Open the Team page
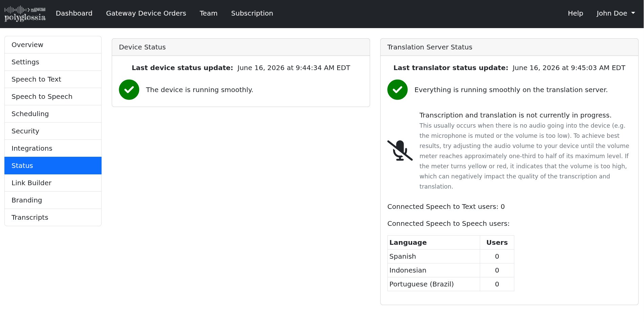This screenshot has height=322, width=644. [x=209, y=13]
